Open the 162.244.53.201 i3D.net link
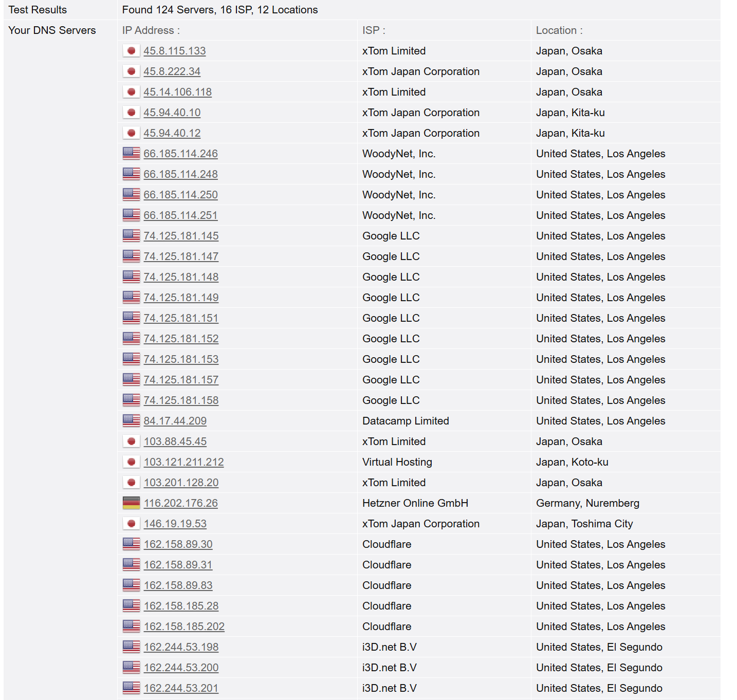The height and width of the screenshot is (700, 737). (x=181, y=688)
